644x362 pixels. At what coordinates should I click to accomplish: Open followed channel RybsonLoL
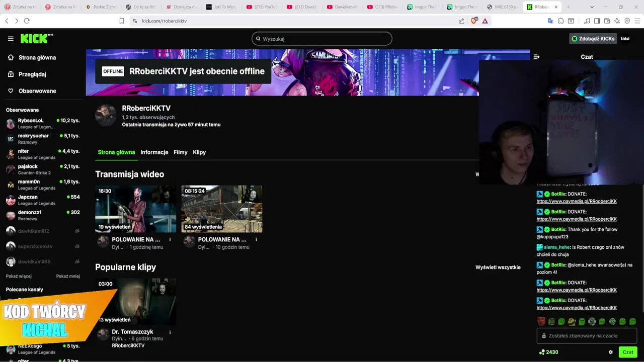pos(43,124)
